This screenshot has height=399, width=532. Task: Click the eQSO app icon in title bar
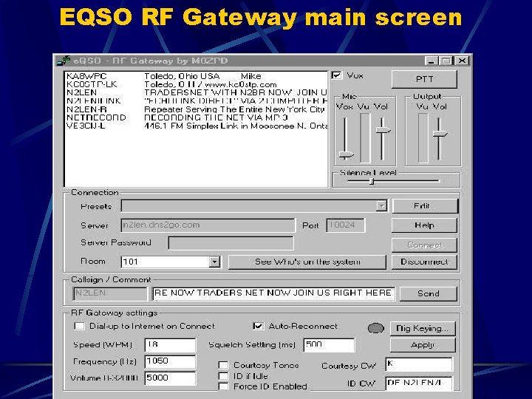64,61
